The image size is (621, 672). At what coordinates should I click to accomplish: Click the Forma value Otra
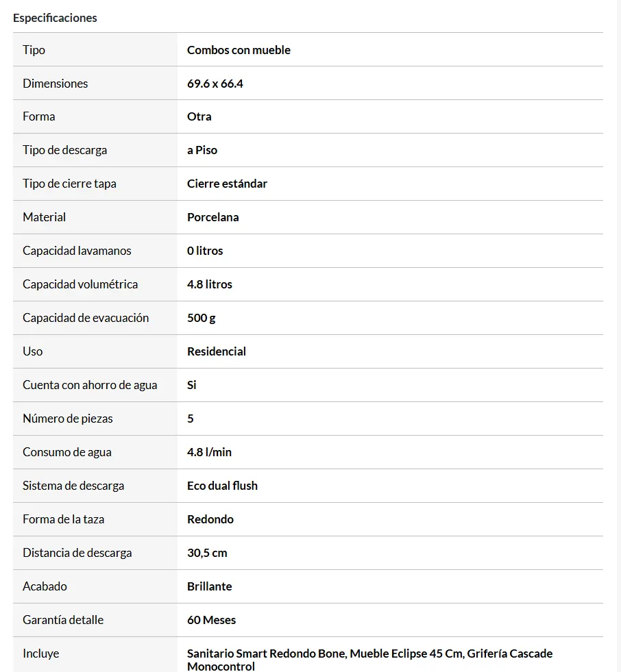pyautogui.click(x=199, y=116)
